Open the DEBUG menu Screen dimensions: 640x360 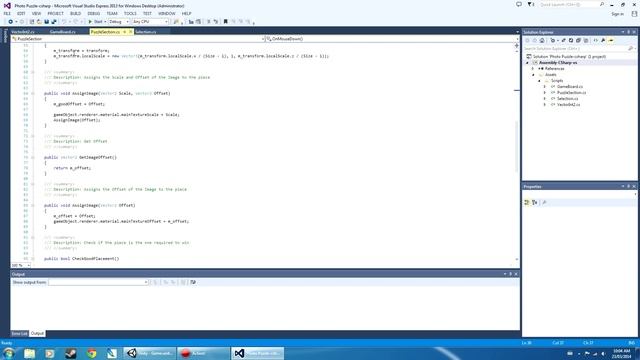click(93, 13)
